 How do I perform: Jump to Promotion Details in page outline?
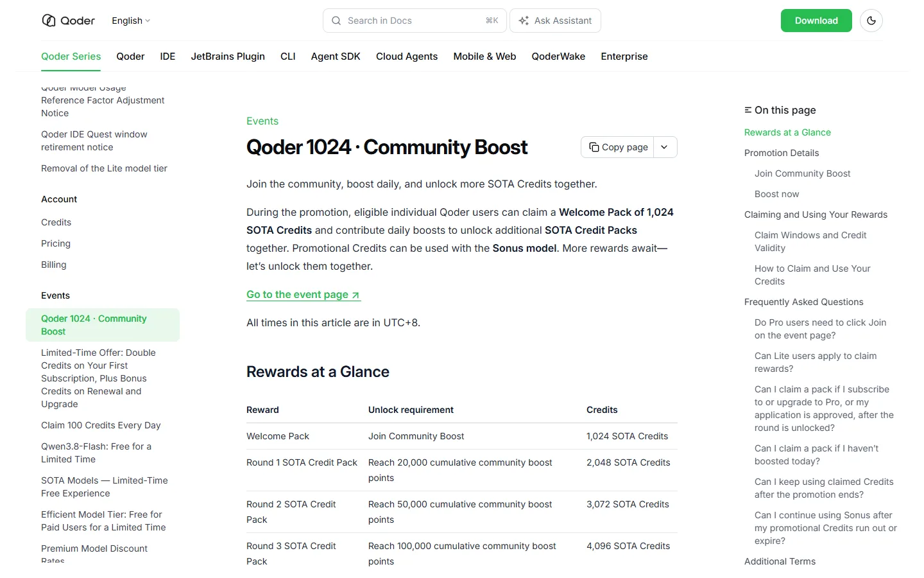pos(782,153)
